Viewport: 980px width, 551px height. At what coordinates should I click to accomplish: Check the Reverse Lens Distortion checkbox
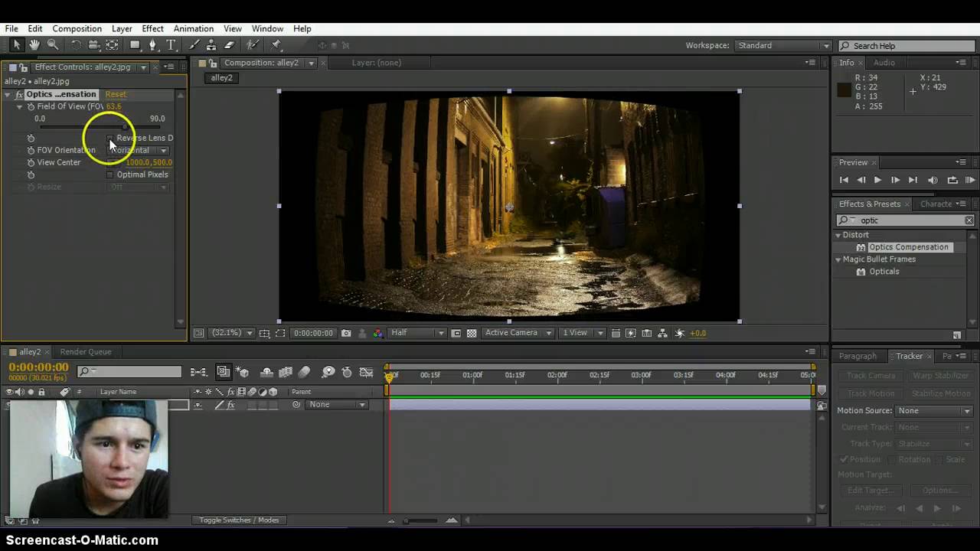tap(109, 138)
